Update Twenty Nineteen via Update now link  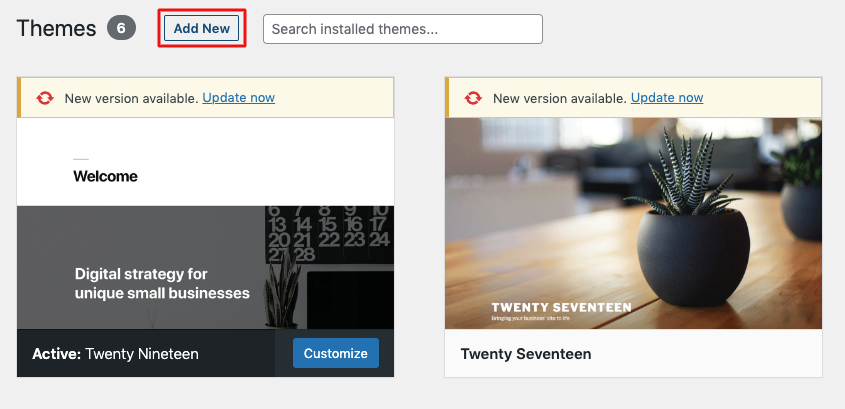tap(239, 98)
